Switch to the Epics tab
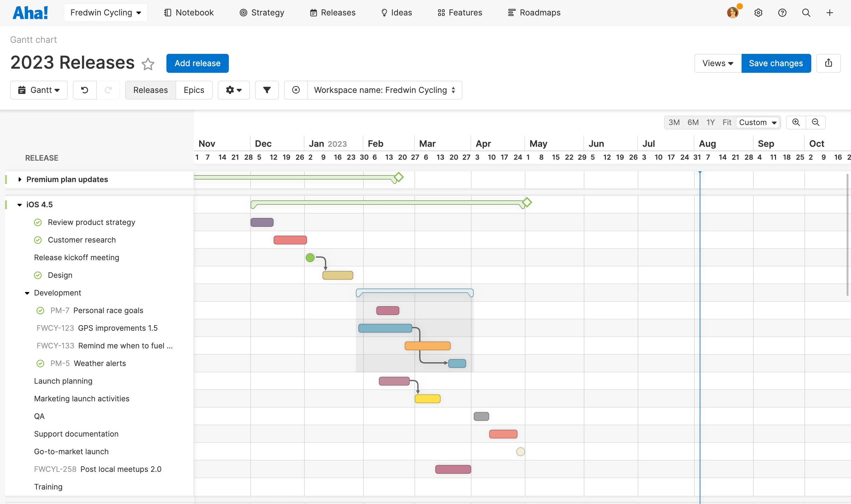Viewport: 851px width, 504px height. point(194,90)
